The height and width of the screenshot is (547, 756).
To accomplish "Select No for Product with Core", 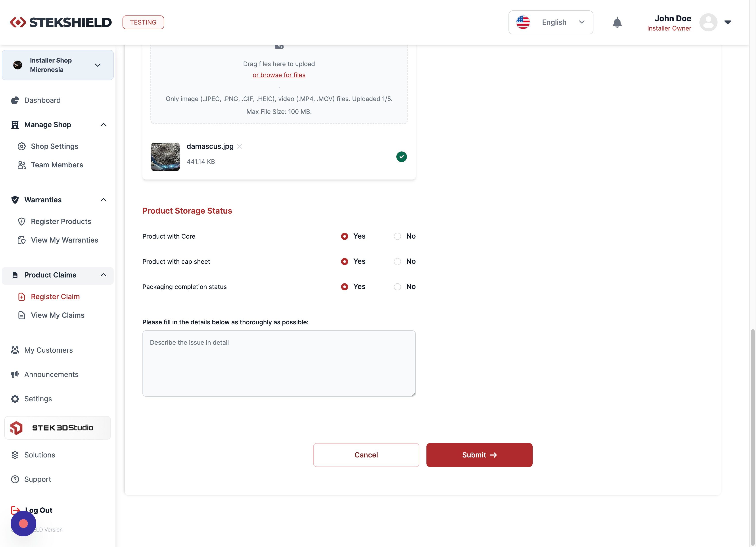I will (397, 236).
